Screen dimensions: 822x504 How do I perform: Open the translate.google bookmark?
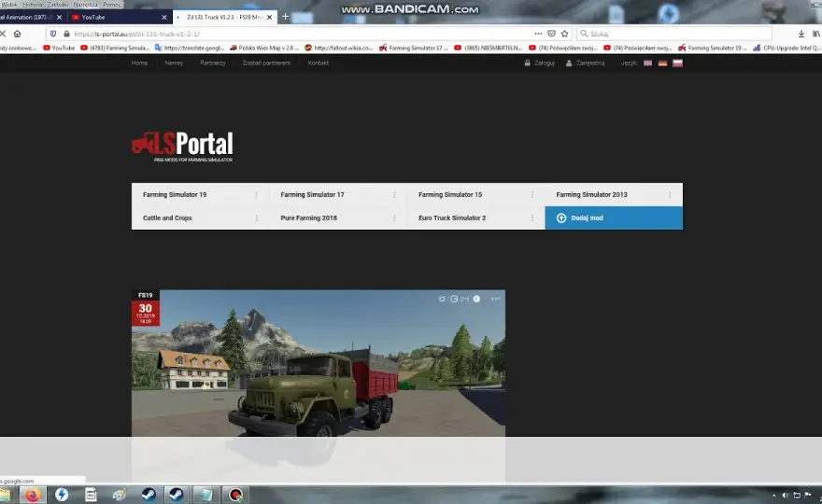(x=190, y=48)
